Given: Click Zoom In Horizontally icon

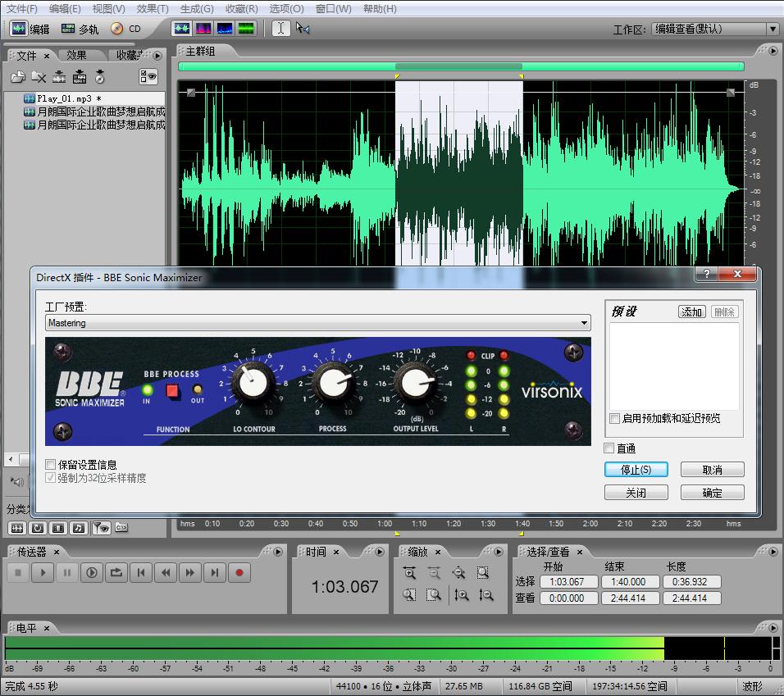Looking at the screenshot, I should (x=409, y=572).
